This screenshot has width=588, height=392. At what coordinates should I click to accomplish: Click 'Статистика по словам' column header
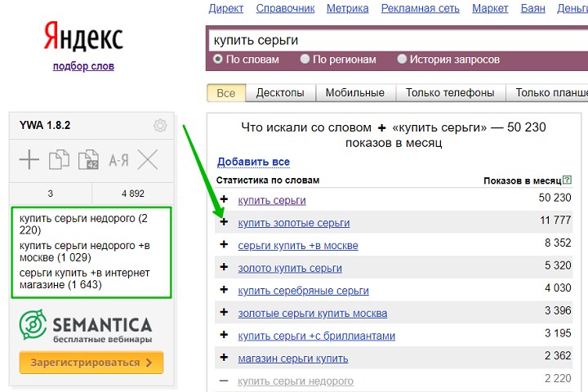coord(268,180)
